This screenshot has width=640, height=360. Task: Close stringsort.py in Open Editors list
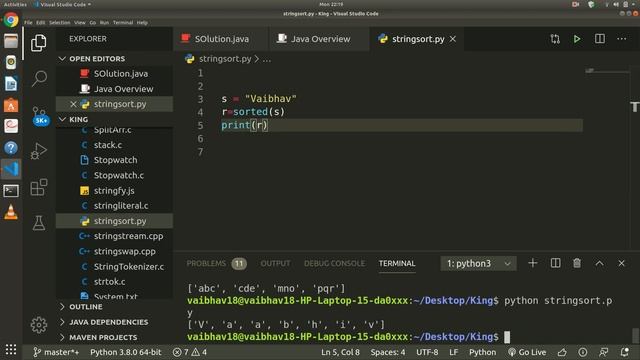coord(73,104)
